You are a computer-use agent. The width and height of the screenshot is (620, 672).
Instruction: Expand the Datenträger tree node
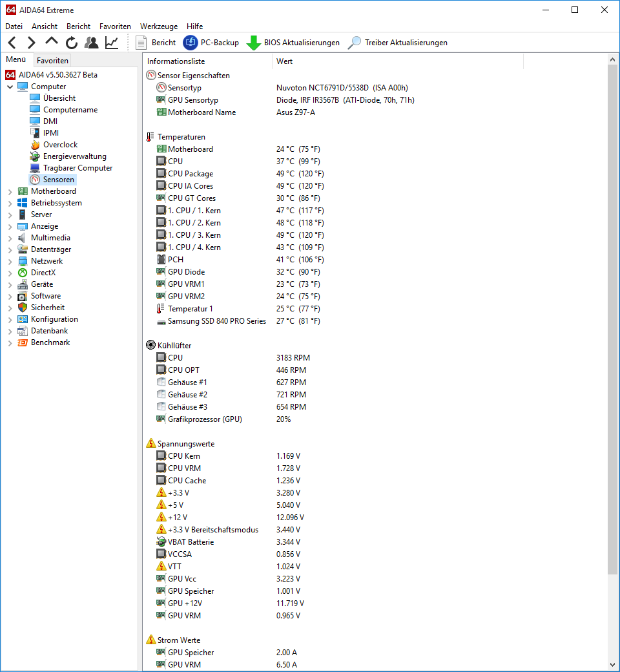[10, 249]
